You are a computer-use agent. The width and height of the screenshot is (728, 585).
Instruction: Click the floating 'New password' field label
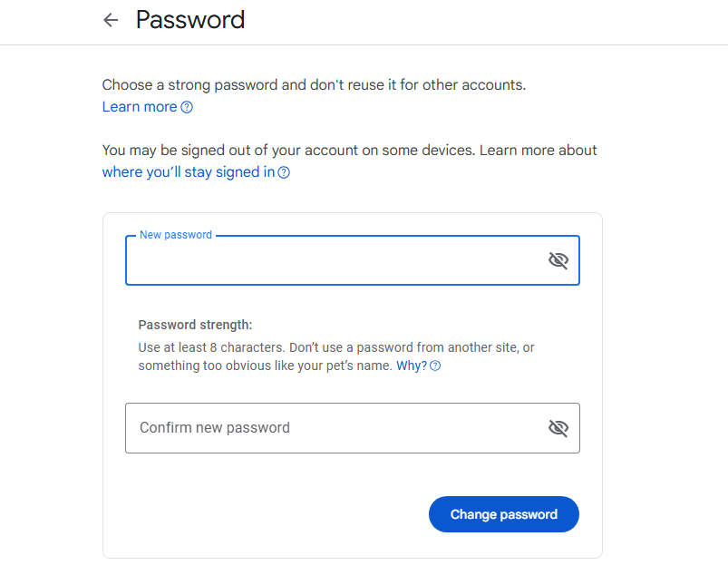pyautogui.click(x=176, y=235)
